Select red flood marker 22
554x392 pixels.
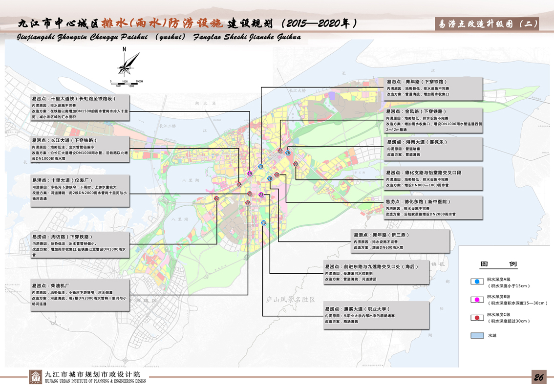click(x=248, y=203)
